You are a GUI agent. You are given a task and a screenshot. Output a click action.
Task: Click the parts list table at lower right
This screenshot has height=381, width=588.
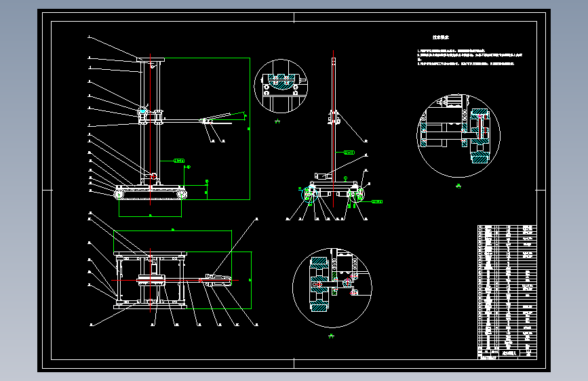pos(507,287)
